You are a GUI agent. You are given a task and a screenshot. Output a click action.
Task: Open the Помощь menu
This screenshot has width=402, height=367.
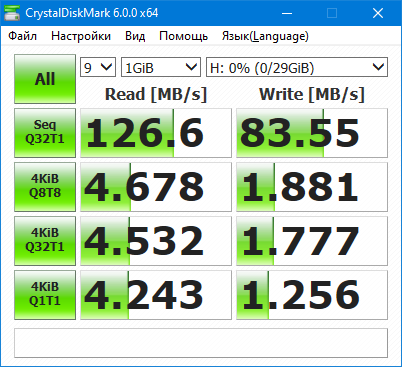click(184, 36)
